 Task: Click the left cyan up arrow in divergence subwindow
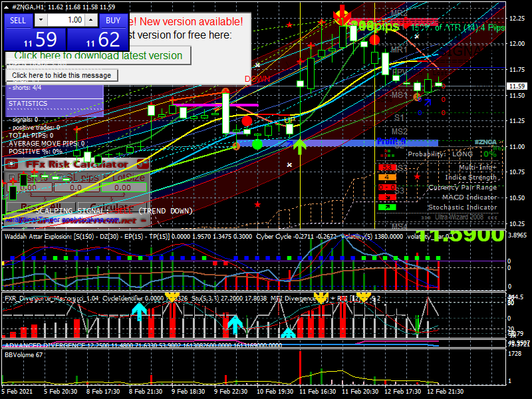(139, 312)
